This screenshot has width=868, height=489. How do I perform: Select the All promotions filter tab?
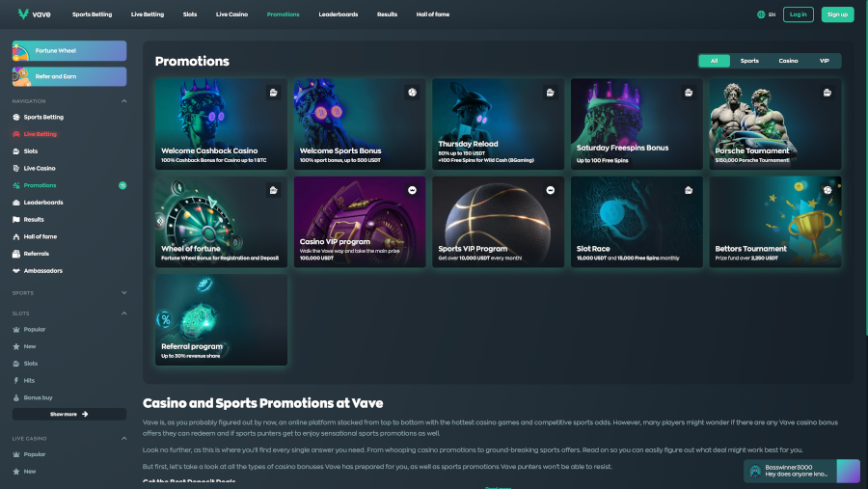714,61
